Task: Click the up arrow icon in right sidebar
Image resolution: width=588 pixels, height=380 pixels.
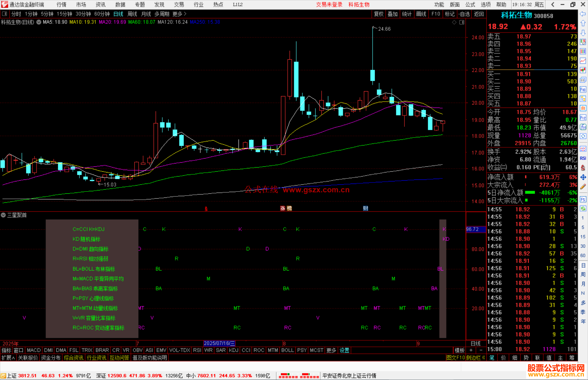Action: 583,23
